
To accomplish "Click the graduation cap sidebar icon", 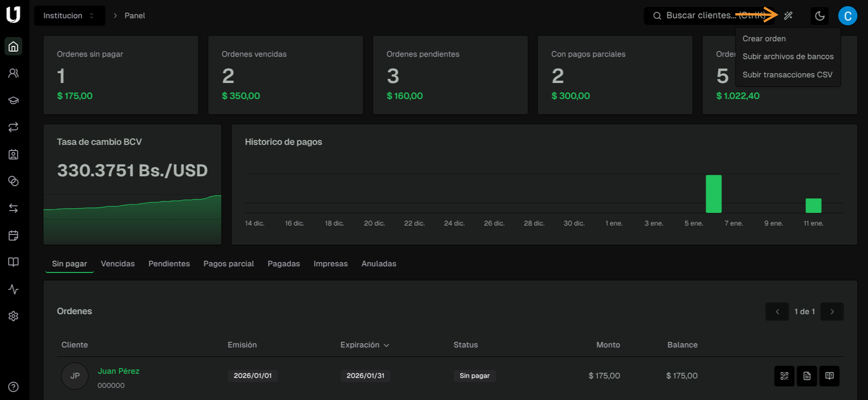I will pyautogui.click(x=14, y=100).
